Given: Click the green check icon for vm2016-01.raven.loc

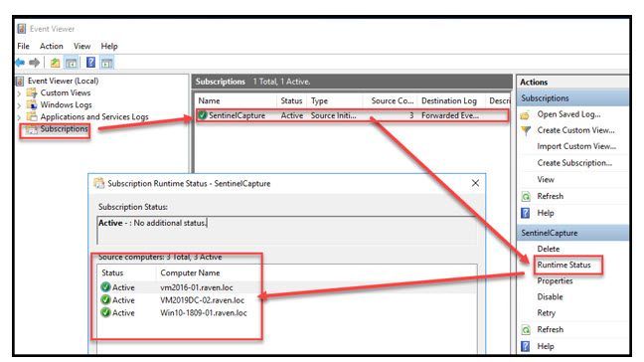Looking at the screenshot, I should pyautogui.click(x=105, y=286).
